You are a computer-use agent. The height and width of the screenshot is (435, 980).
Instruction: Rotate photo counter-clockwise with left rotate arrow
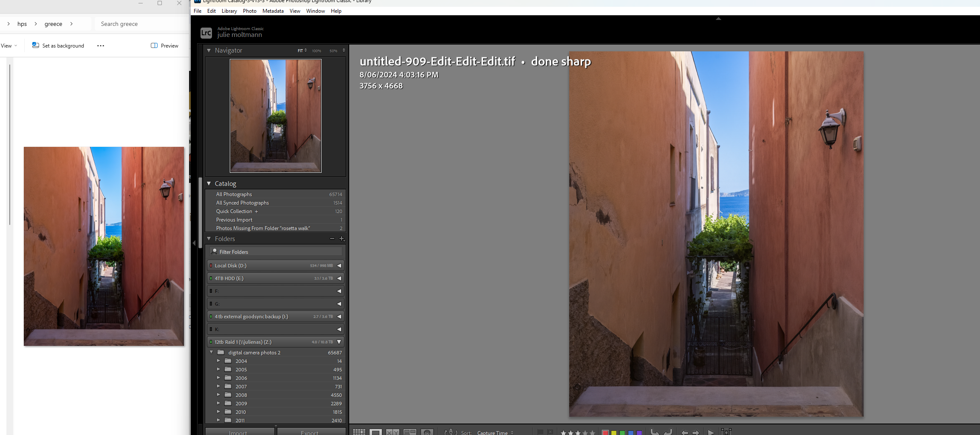(x=655, y=432)
